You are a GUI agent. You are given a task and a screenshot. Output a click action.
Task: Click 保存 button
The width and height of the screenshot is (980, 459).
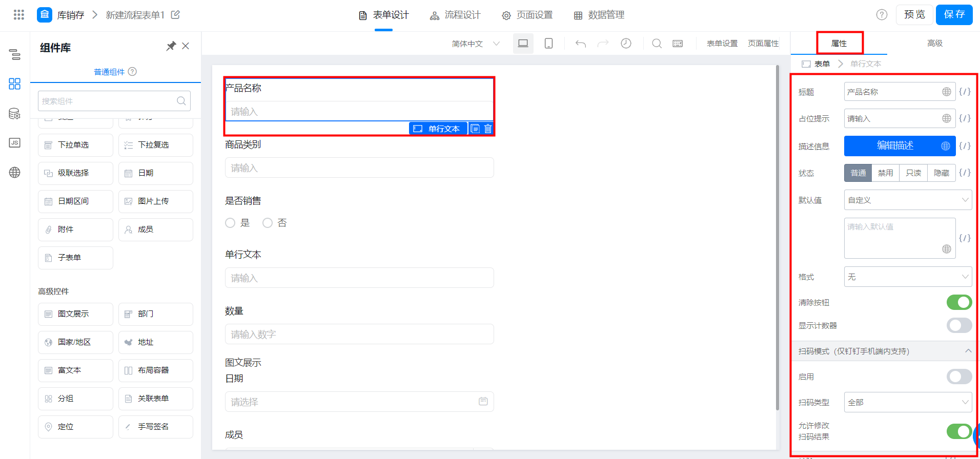[954, 14]
